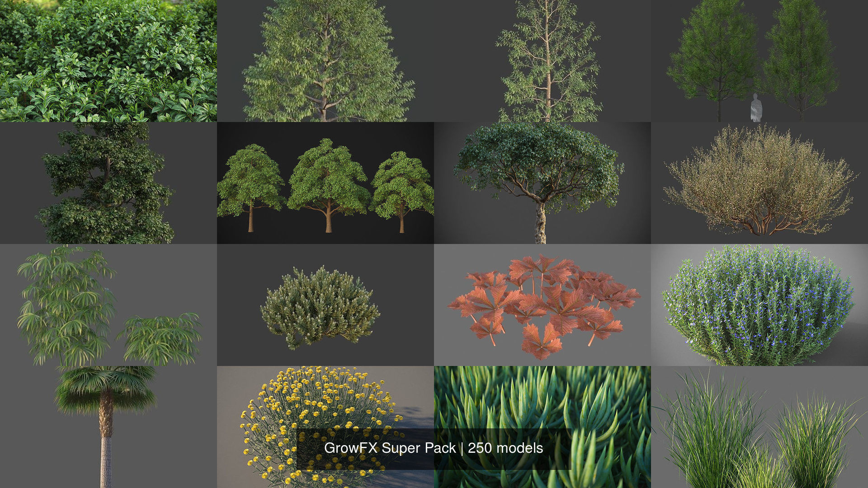The width and height of the screenshot is (868, 488).
Task: Open the tall sparse birch-like tree thumbnail
Action: tap(542, 61)
